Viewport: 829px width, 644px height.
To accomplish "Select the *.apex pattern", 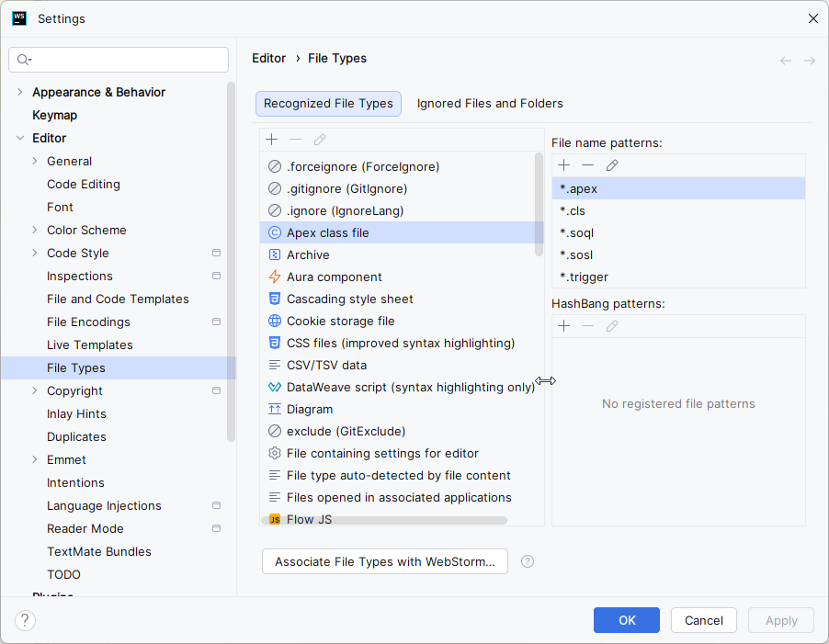I will click(x=678, y=188).
